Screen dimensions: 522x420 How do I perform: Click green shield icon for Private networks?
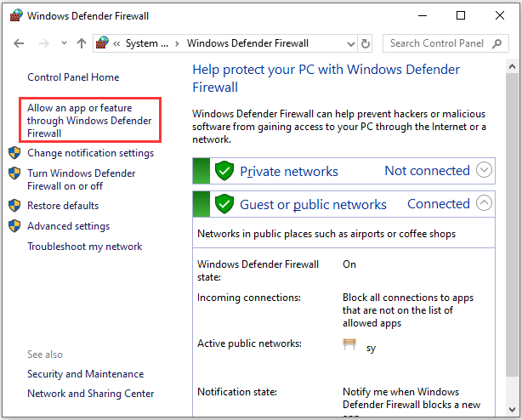point(224,171)
